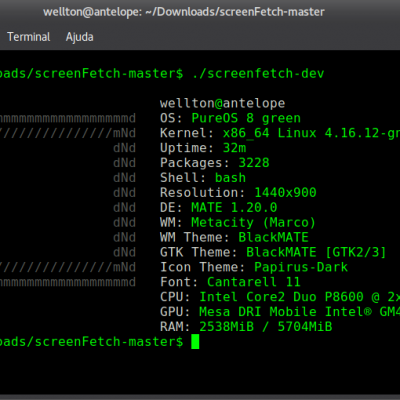Click the window title bar text
Image resolution: width=400 pixels, height=400 pixels.
point(184,12)
